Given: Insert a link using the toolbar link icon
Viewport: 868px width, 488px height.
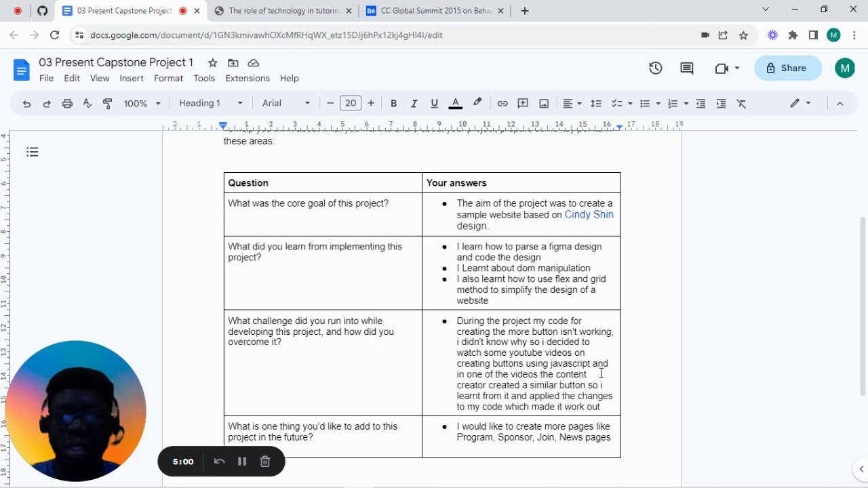Looking at the screenshot, I should point(502,104).
